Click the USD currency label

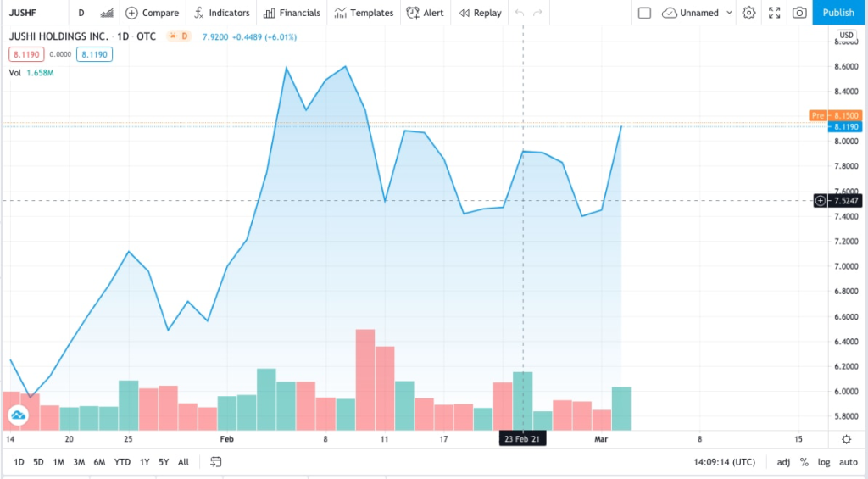coord(847,35)
